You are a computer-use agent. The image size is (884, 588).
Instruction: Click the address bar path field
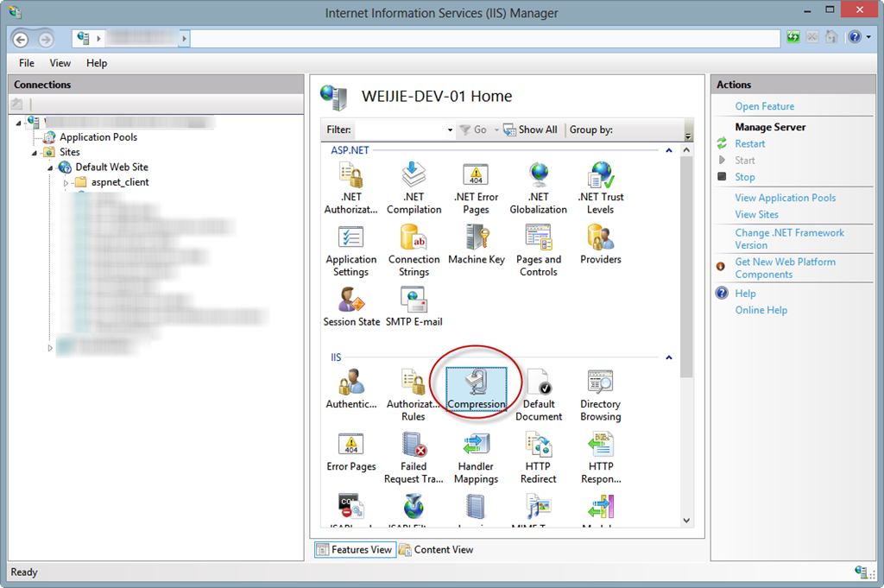(x=485, y=38)
